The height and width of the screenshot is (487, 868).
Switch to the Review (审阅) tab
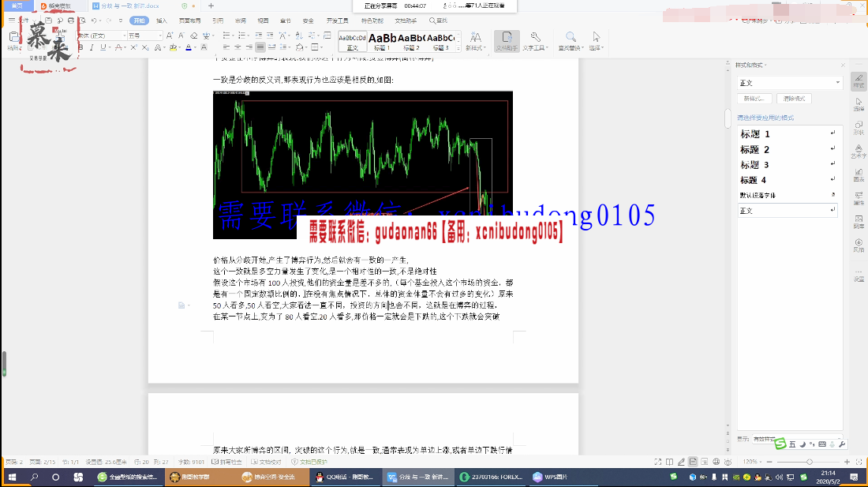pyautogui.click(x=240, y=21)
